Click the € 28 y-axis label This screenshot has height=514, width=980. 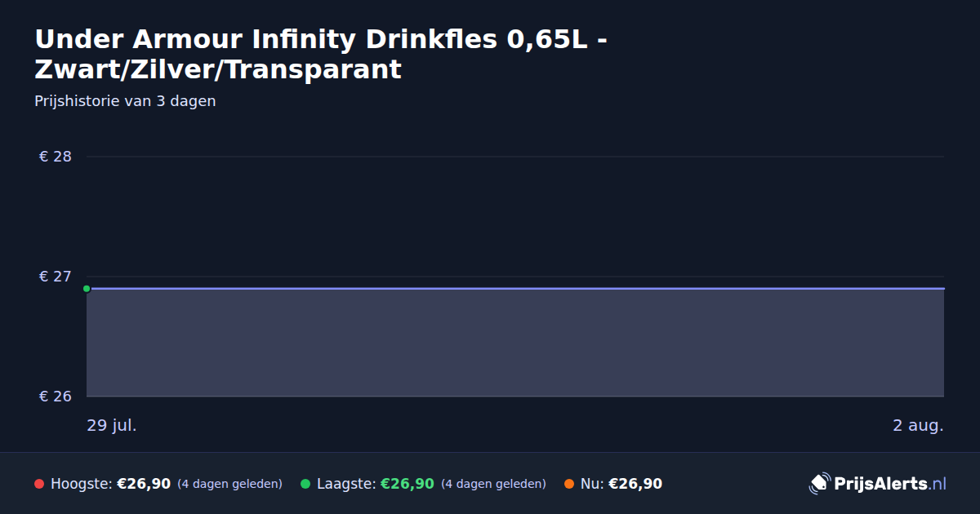(x=56, y=157)
